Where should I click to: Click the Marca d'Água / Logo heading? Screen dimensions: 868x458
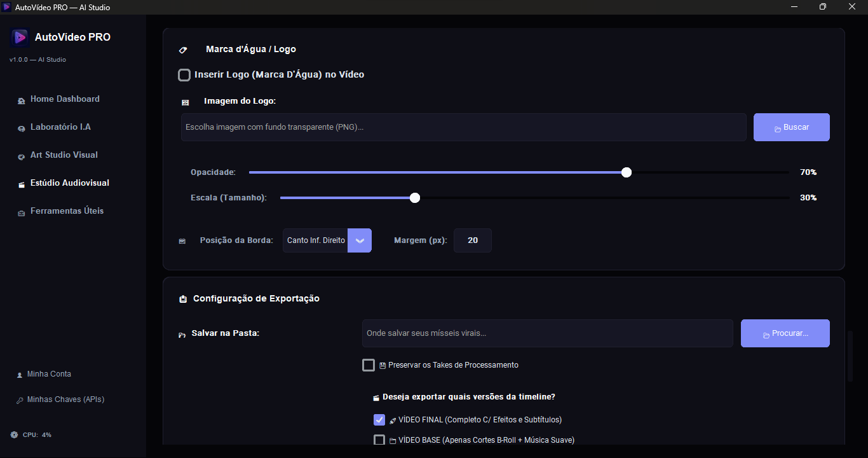tap(251, 49)
